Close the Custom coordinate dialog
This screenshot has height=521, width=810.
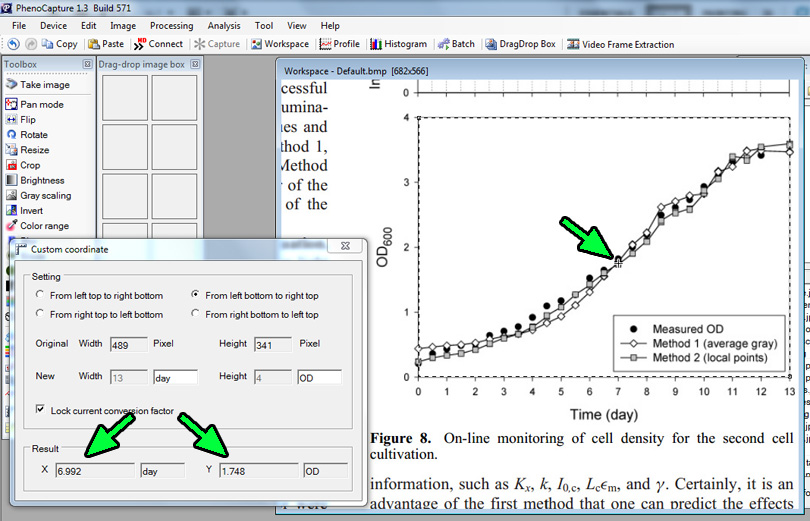coord(345,246)
